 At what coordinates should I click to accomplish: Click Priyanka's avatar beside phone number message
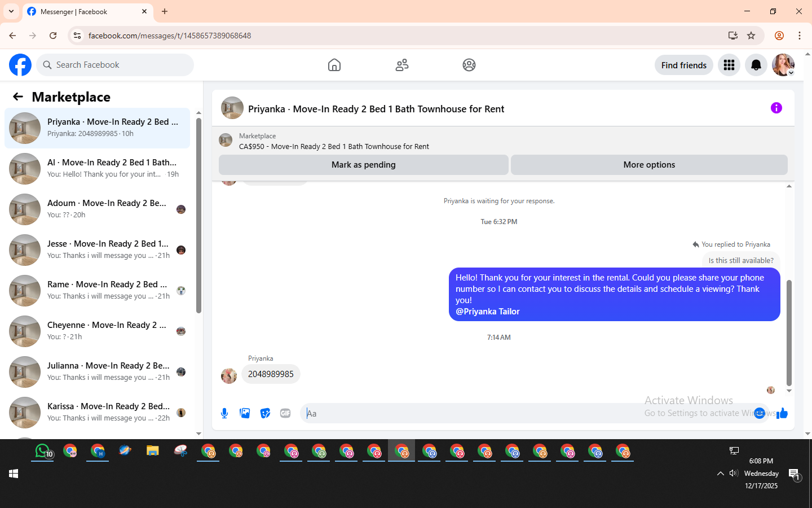[229, 375]
